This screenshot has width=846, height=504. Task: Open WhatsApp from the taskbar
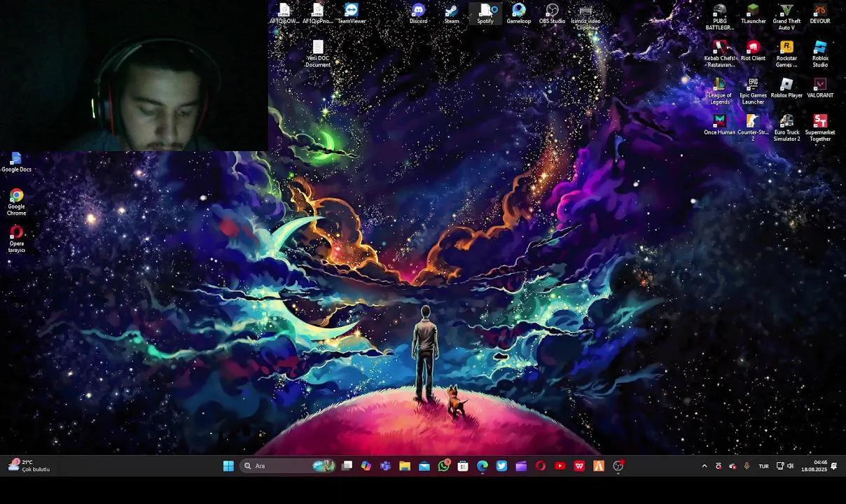click(443, 465)
